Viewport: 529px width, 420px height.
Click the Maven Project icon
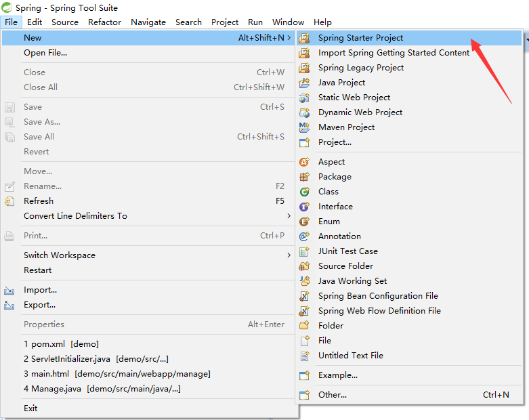click(x=304, y=127)
